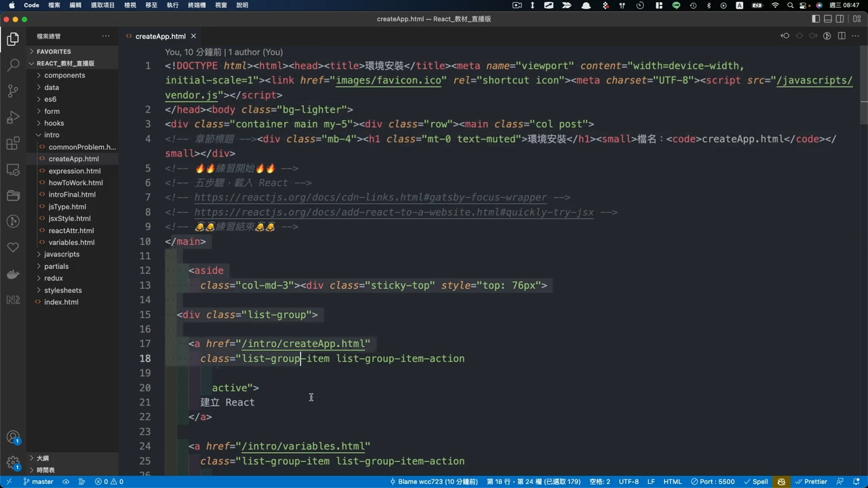Viewport: 868px width, 488px height.
Task: Click the code lens author blame text
Action: [x=224, y=52]
